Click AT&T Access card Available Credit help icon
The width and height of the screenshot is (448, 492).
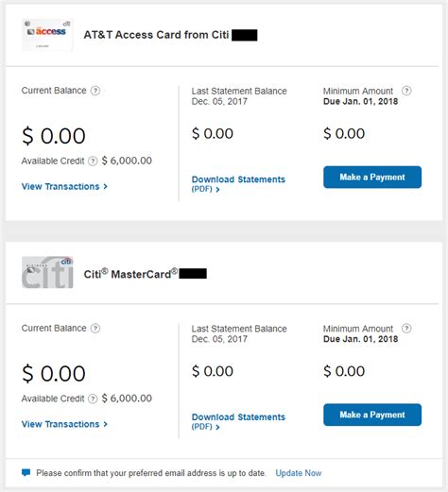click(93, 161)
